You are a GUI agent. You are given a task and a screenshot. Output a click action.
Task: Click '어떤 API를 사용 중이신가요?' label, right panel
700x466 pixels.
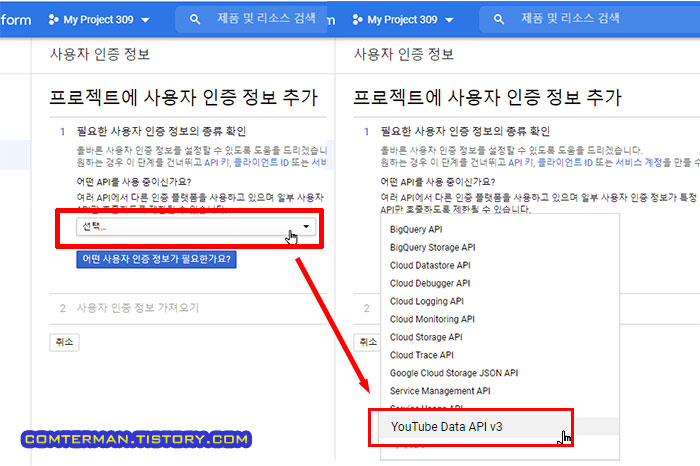coord(438,182)
